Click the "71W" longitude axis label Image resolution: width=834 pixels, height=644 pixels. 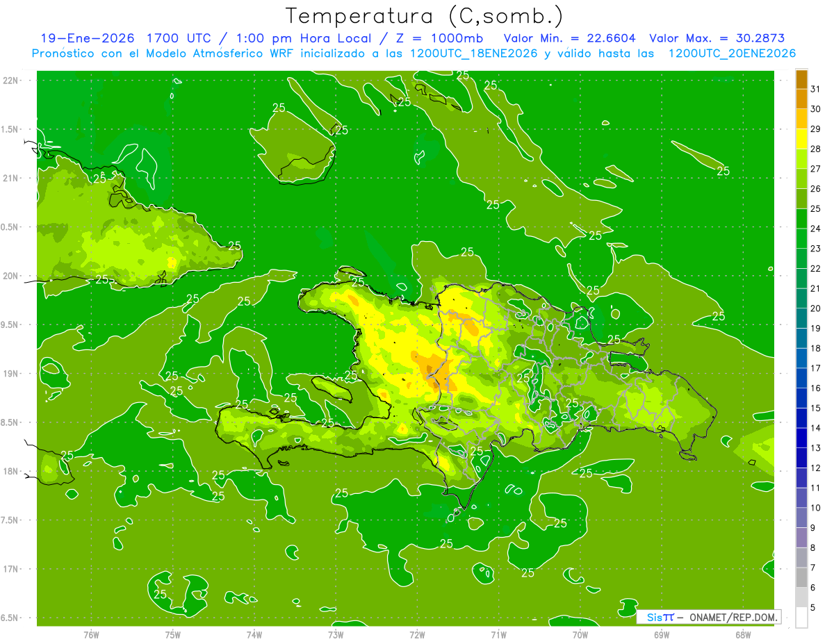[x=498, y=634]
